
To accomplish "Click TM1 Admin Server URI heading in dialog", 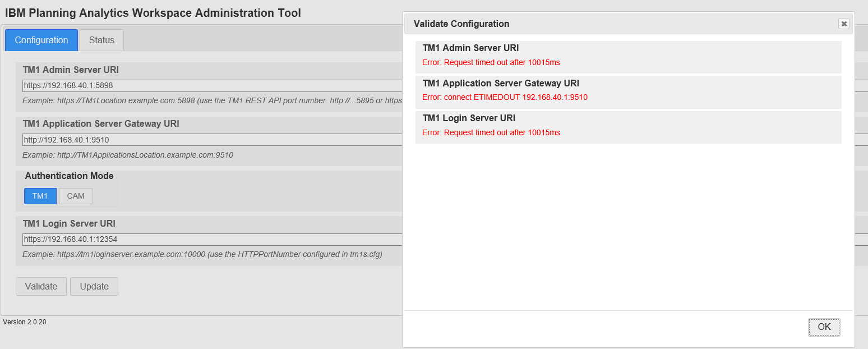I will (x=471, y=48).
